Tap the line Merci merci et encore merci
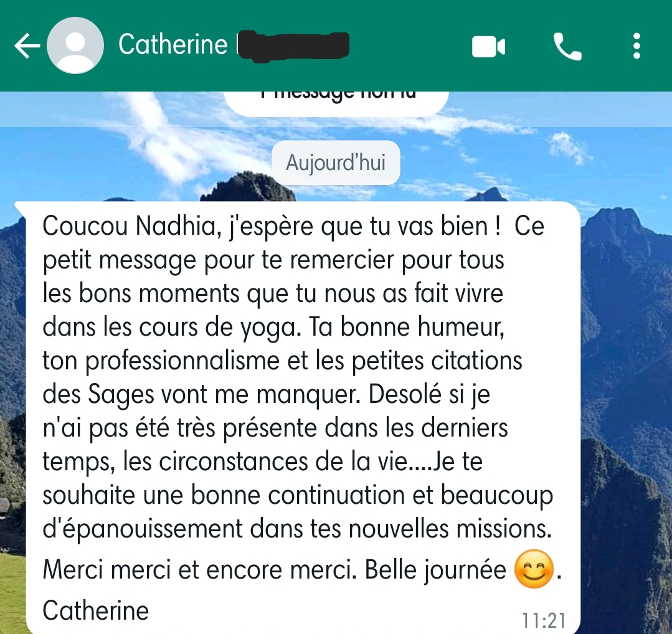Viewport: 672px width, 634px height. (199, 570)
